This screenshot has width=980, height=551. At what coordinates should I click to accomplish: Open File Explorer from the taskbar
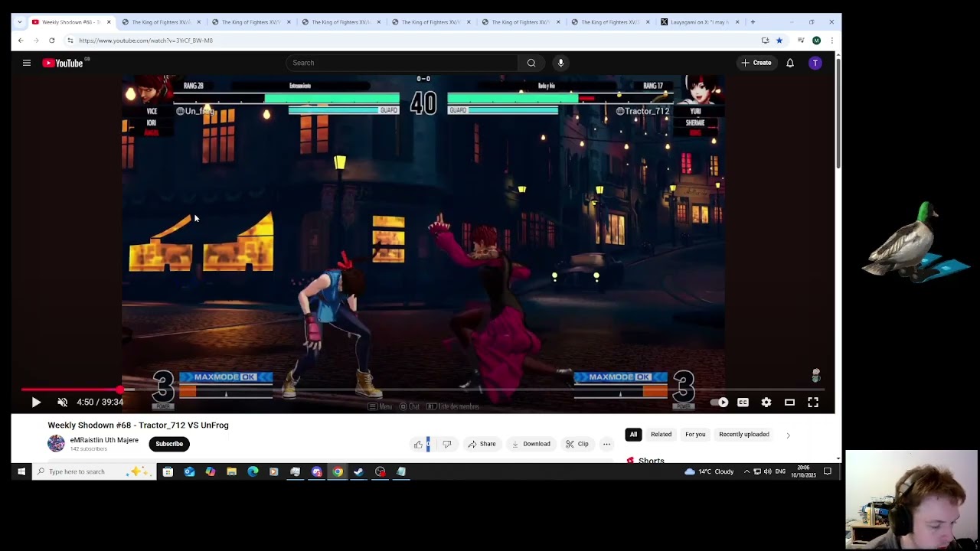[231, 471]
